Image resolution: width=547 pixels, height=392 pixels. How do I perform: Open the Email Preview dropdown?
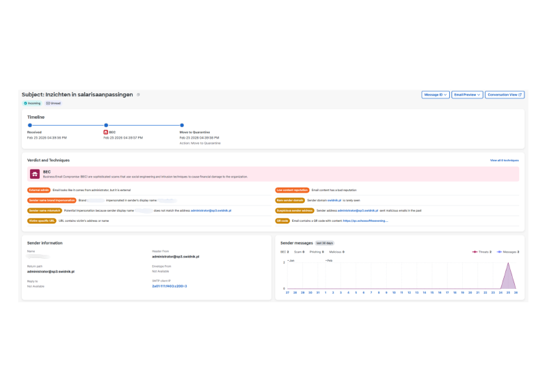[x=467, y=95]
